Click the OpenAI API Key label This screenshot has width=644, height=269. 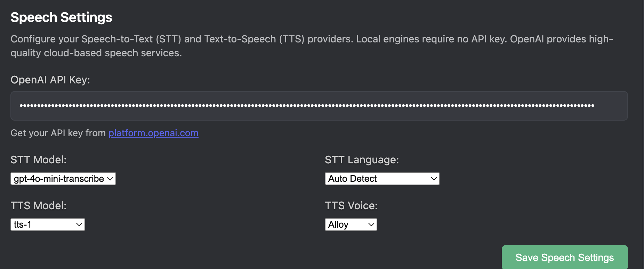(x=50, y=80)
